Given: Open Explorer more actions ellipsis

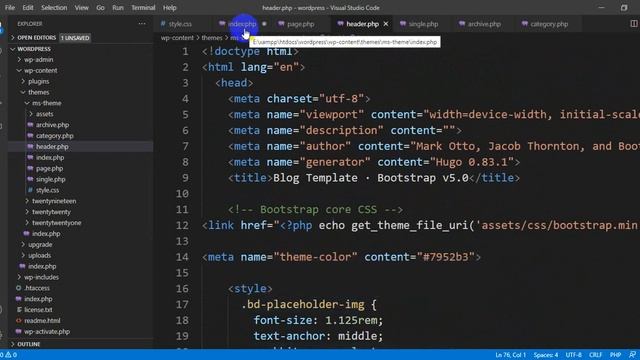Looking at the screenshot, I should (142, 24).
